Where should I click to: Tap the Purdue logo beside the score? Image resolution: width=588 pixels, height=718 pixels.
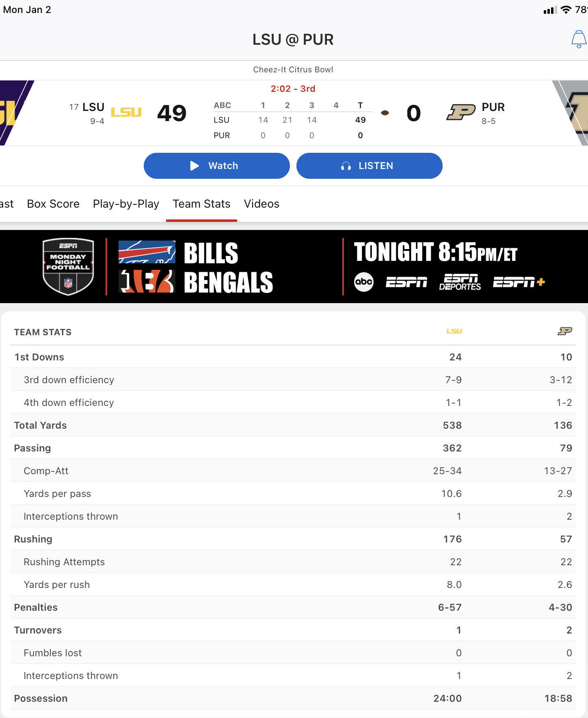click(461, 112)
